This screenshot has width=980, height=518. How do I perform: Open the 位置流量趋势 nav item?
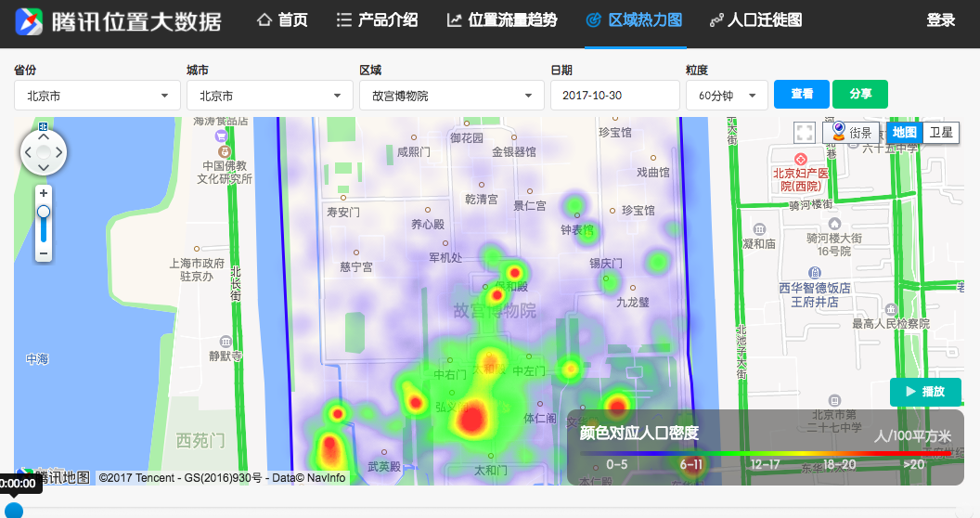pyautogui.click(x=502, y=20)
